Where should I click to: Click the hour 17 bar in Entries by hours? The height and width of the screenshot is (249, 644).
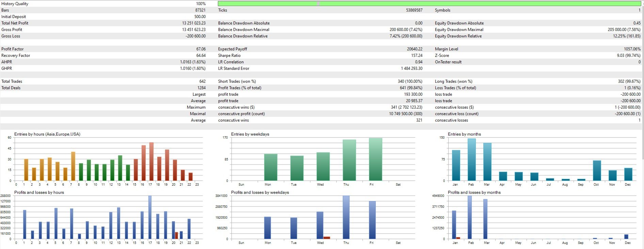151,161
